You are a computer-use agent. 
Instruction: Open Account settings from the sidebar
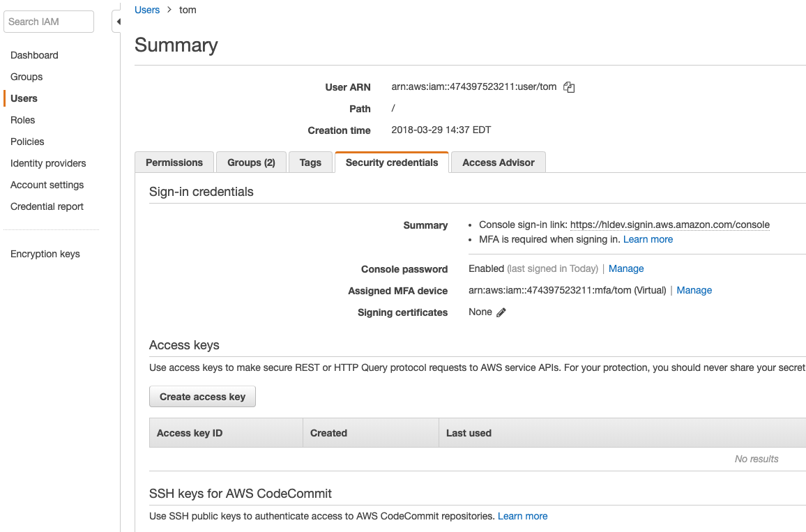point(47,185)
